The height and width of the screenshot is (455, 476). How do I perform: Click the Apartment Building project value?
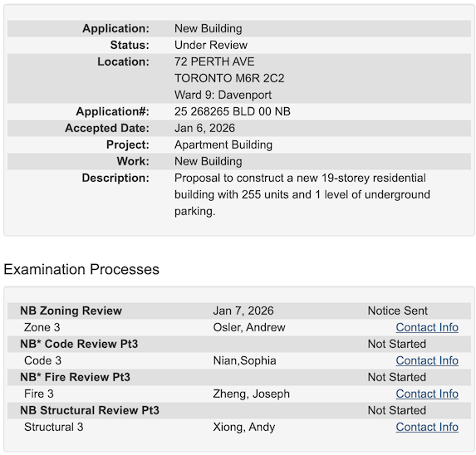click(223, 145)
